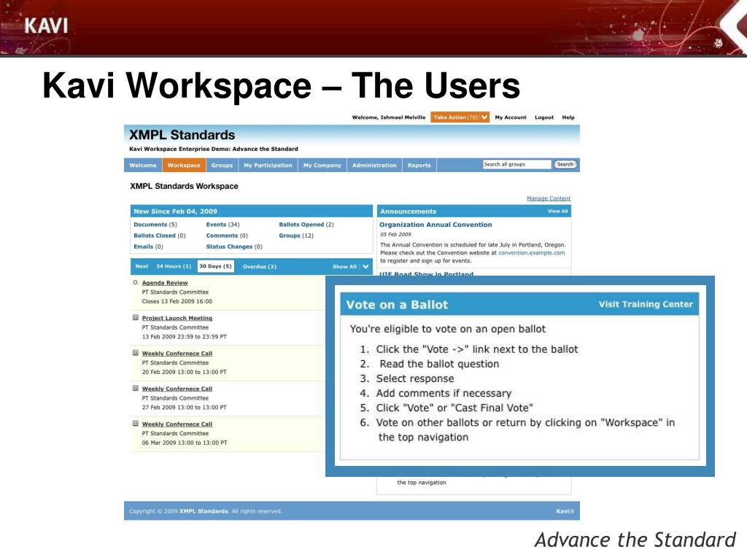Open Status Changes (0) link
The image size is (747, 560).
[234, 246]
